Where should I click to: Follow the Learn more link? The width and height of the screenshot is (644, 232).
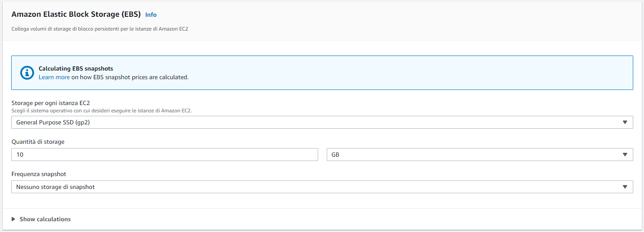coord(54,77)
